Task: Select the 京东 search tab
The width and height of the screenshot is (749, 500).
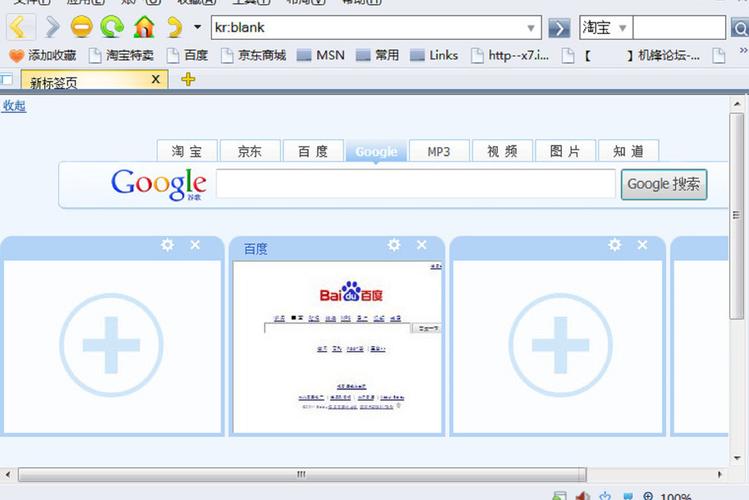Action: [x=249, y=152]
